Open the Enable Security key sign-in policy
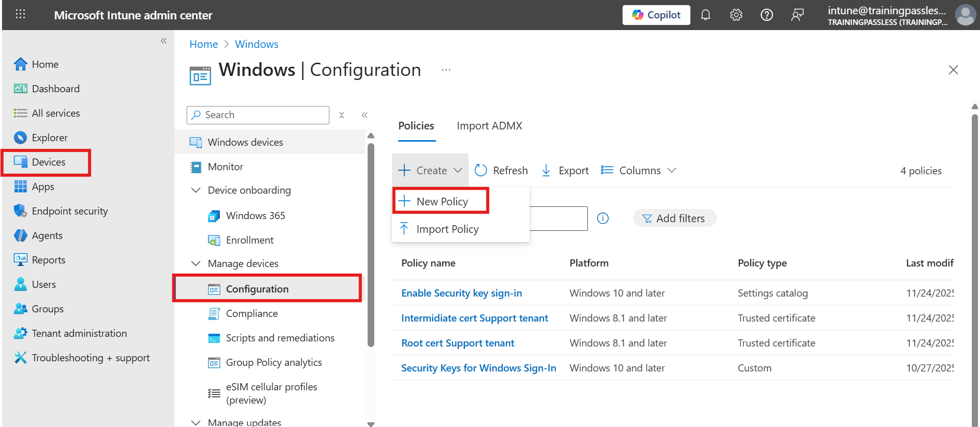 coord(461,293)
